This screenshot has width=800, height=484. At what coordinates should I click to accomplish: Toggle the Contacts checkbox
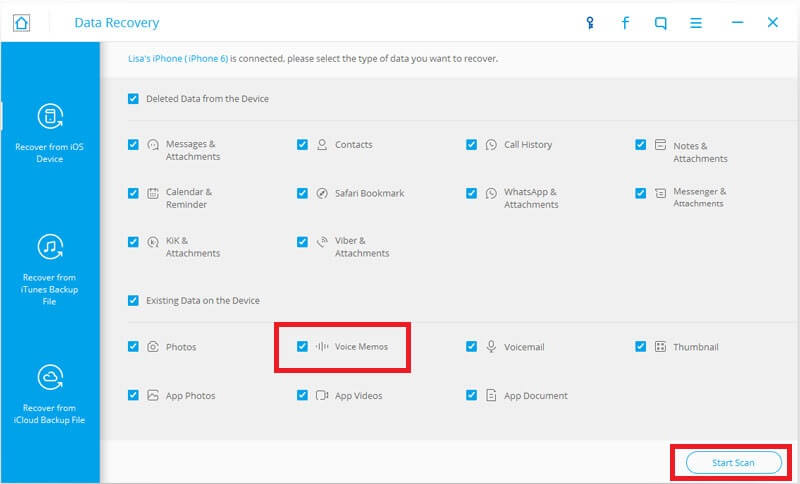tap(302, 145)
